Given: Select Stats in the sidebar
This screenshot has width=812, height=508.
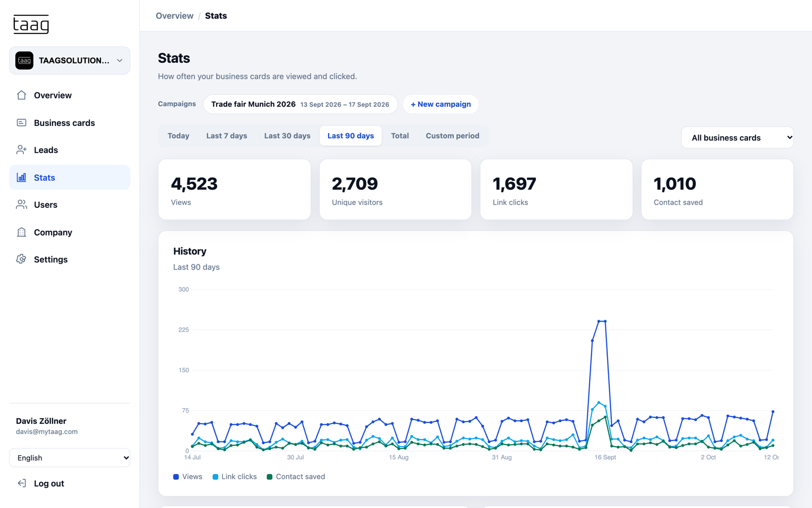Looking at the screenshot, I should (x=70, y=177).
